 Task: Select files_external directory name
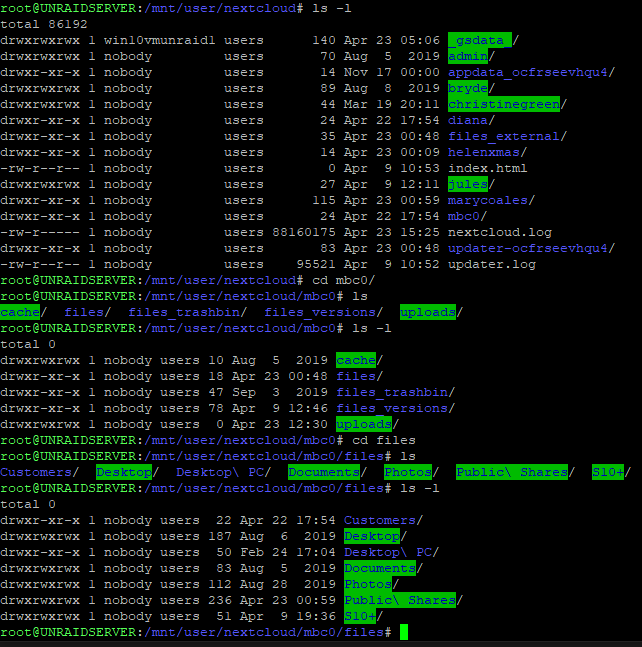(x=504, y=136)
